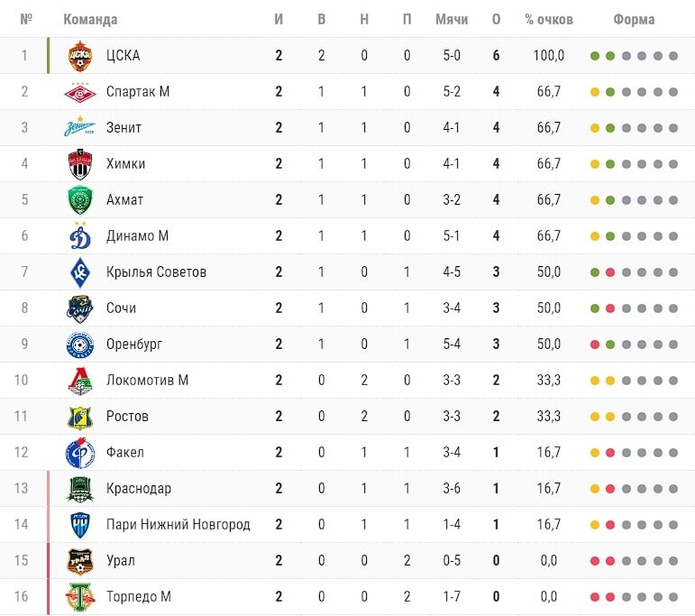695x616 pixels.
Task: Click the Ростов team name
Action: [x=127, y=417]
